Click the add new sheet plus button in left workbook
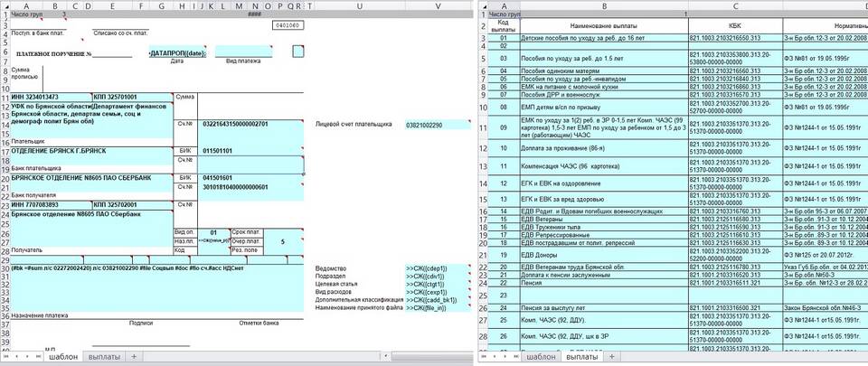The image size is (868, 366). click(134, 357)
